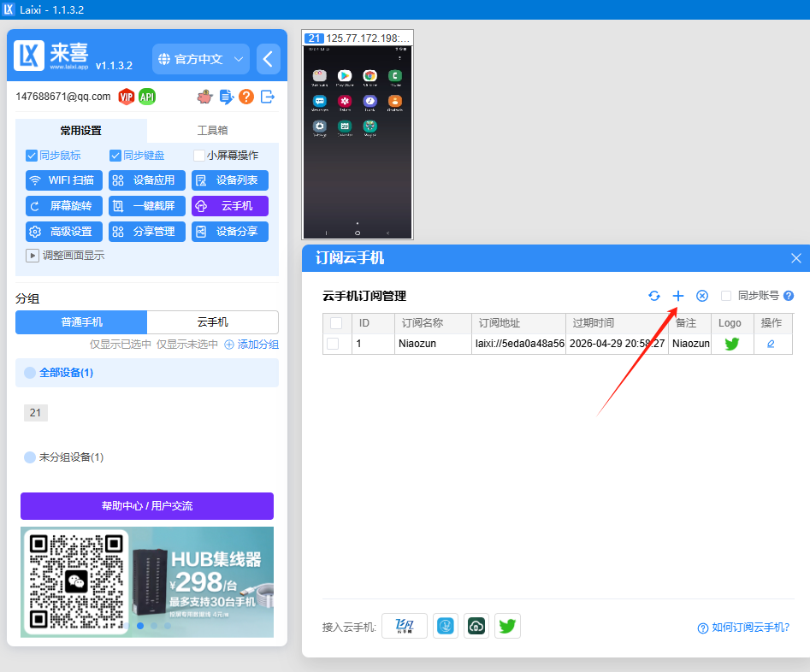Click the logout exit icon
The width and height of the screenshot is (810, 672).
[268, 97]
